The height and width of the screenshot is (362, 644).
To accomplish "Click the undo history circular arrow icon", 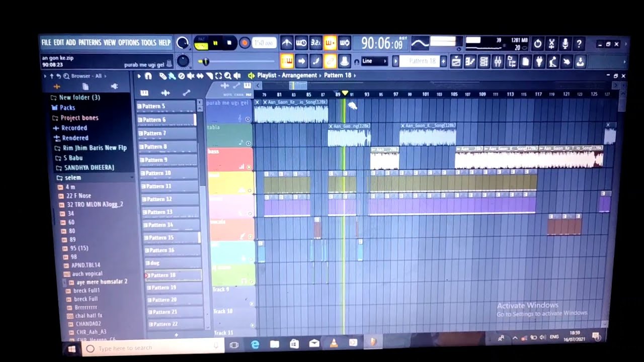I will pos(537,44).
